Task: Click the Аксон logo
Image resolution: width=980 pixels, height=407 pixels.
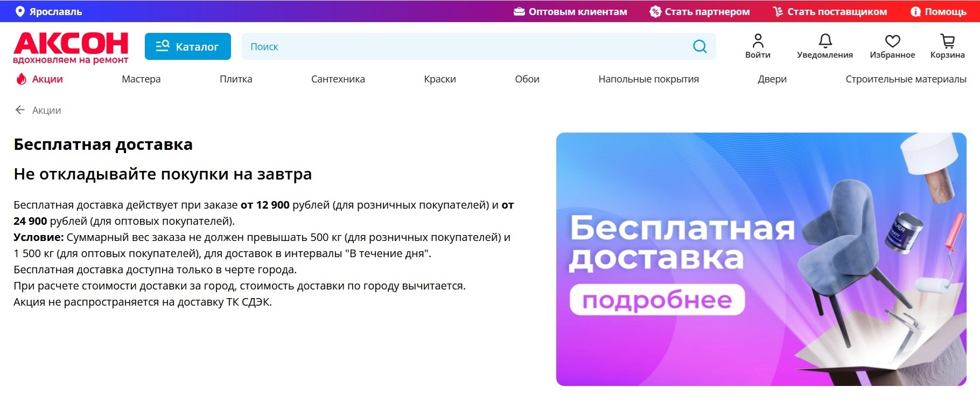Action: coord(71,48)
